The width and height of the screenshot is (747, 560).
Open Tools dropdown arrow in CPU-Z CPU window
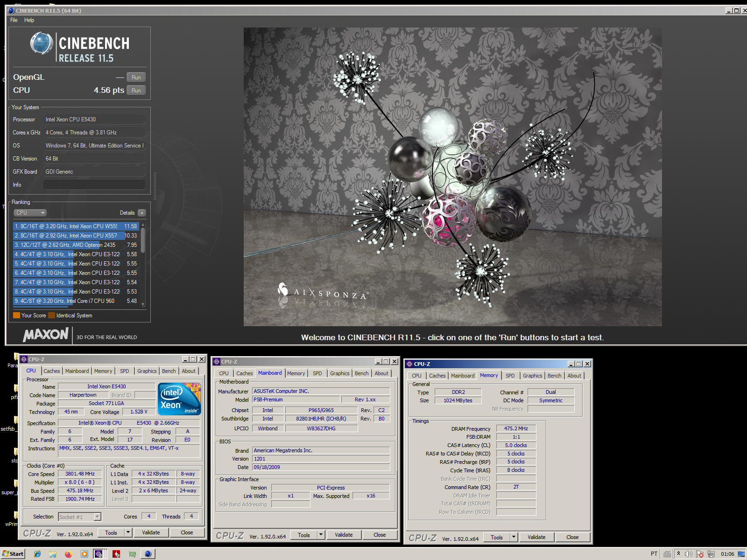coord(128,532)
